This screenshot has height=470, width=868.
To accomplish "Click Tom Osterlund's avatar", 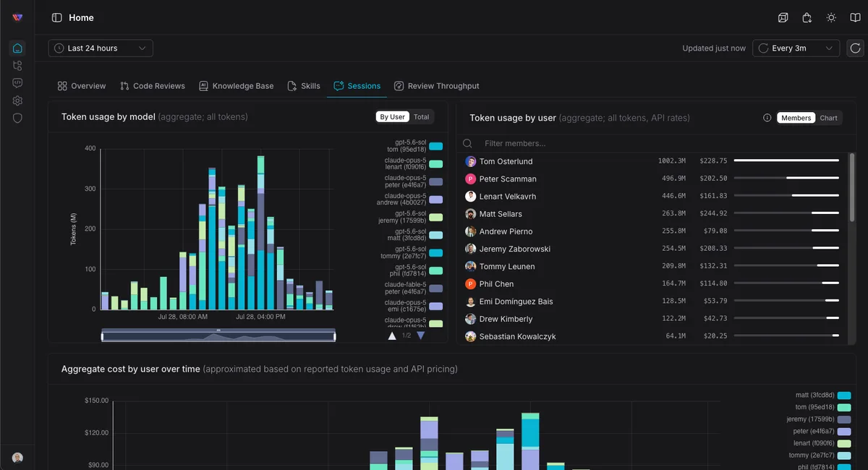I will pyautogui.click(x=470, y=161).
